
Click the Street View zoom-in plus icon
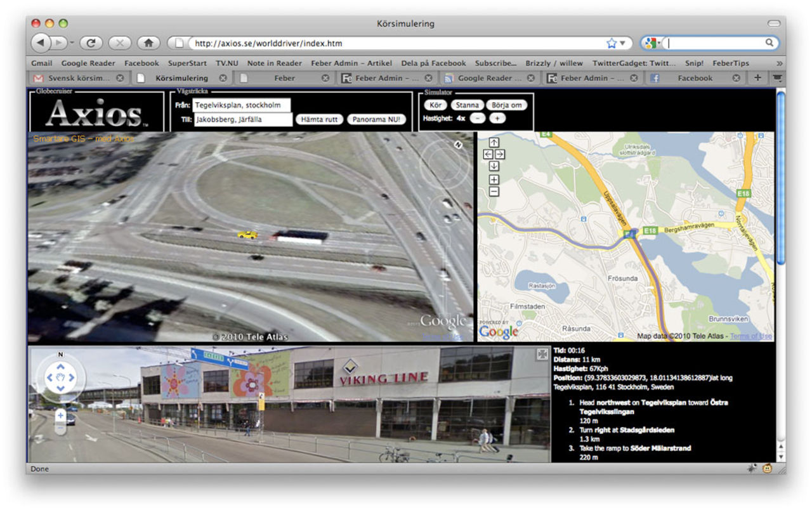60,415
